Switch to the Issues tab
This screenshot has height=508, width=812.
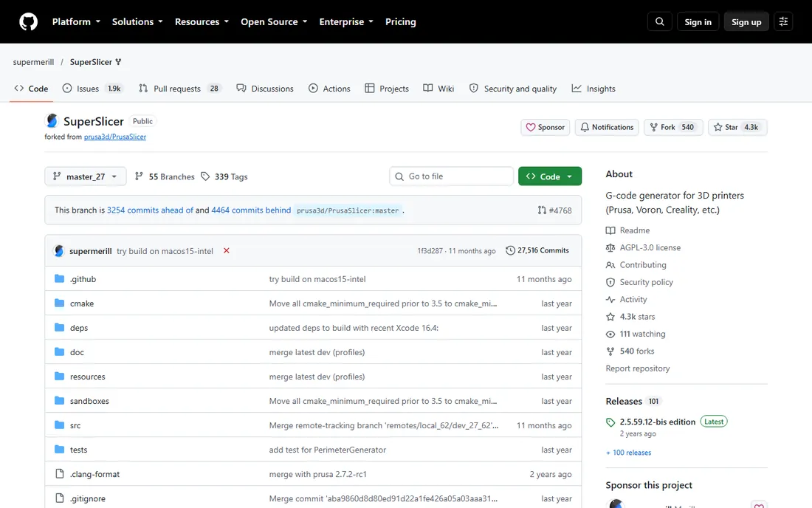click(92, 89)
